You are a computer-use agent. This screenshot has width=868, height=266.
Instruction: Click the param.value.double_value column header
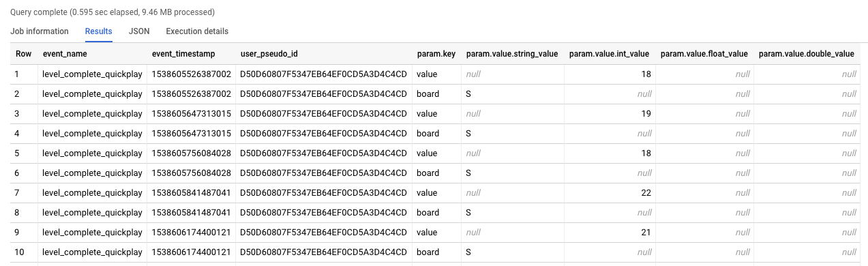point(807,54)
